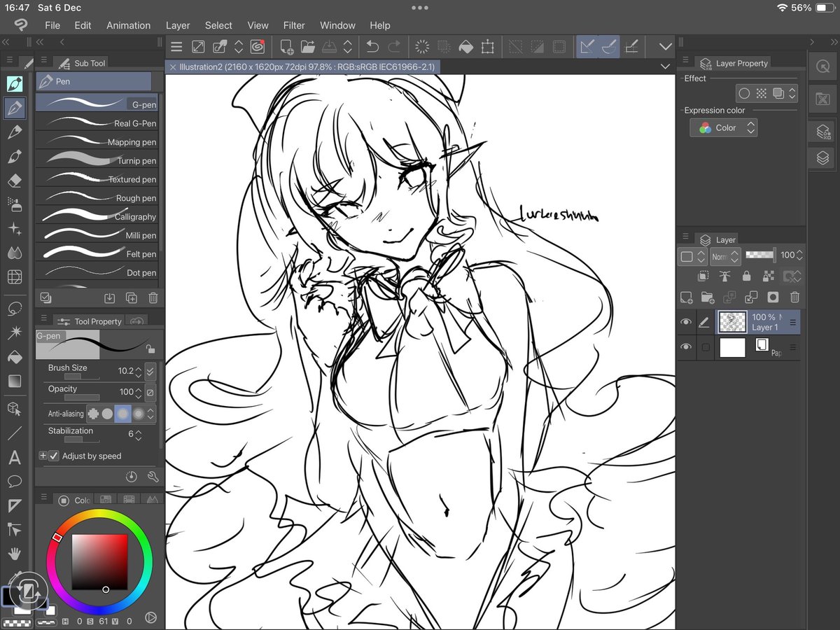Select the Turnip pen sub tool
The height and width of the screenshot is (630, 840).
[97, 160]
